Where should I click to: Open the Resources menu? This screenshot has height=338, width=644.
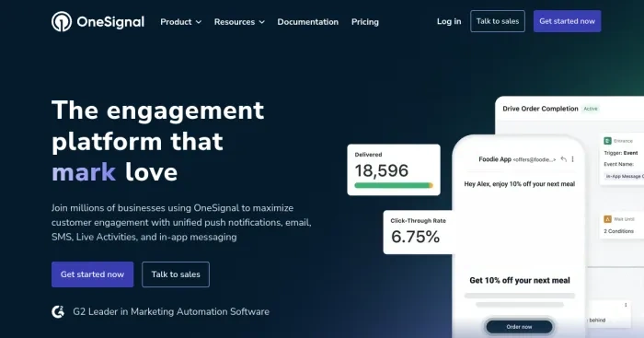click(239, 22)
